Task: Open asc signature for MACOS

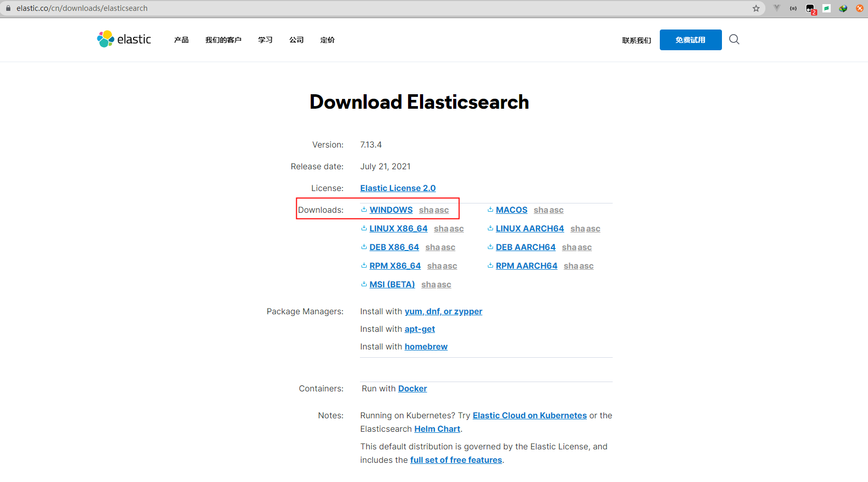Action: pyautogui.click(x=556, y=210)
